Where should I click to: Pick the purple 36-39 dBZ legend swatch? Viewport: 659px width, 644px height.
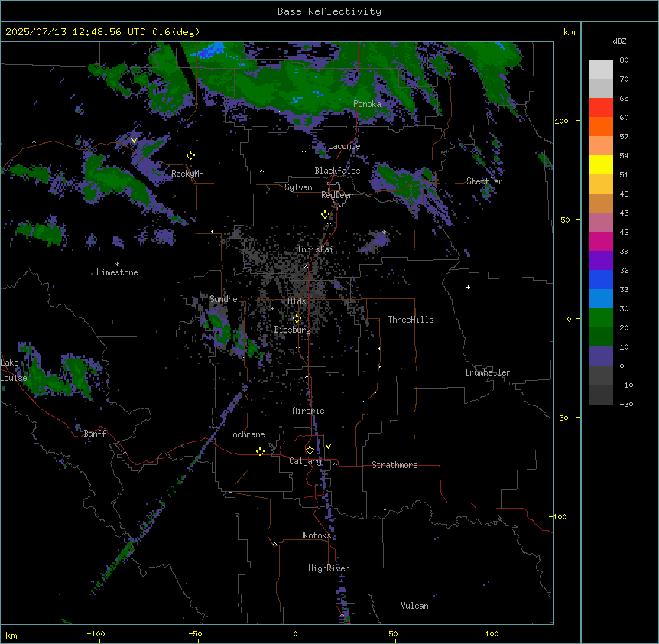pos(601,261)
